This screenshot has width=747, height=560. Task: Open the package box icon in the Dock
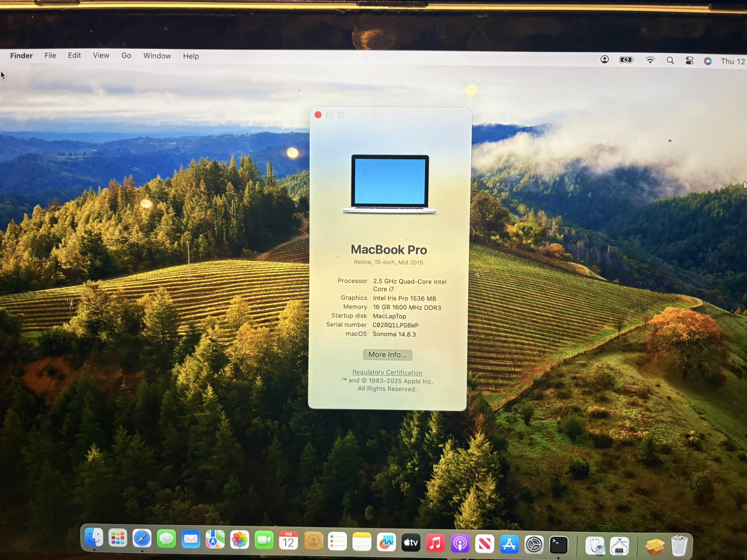pyautogui.click(x=655, y=547)
